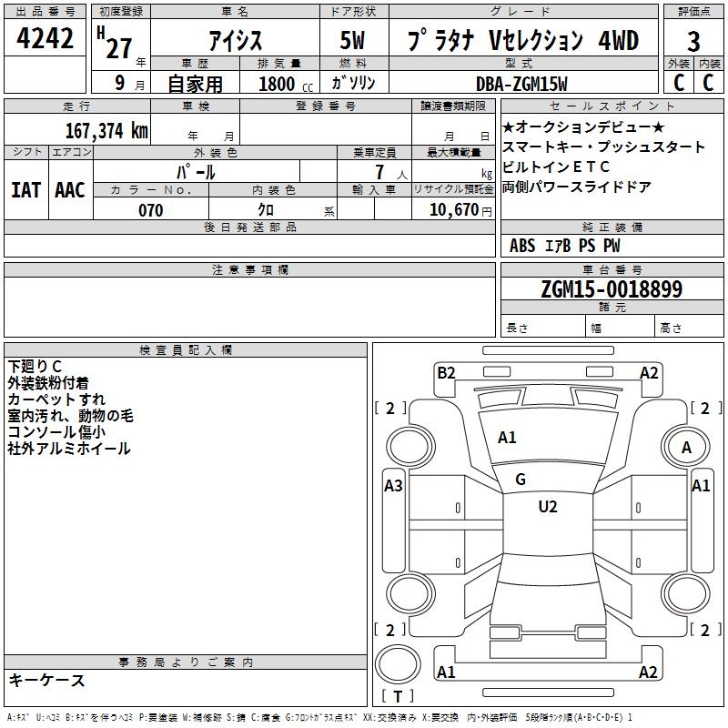
Task: Click the 検査員記入欄 header
Action: tap(186, 350)
